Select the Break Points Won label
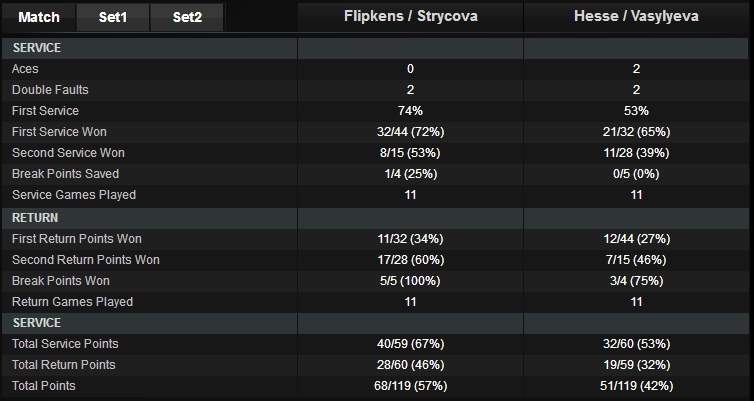Image resolution: width=754 pixels, height=401 pixels. tap(60, 281)
